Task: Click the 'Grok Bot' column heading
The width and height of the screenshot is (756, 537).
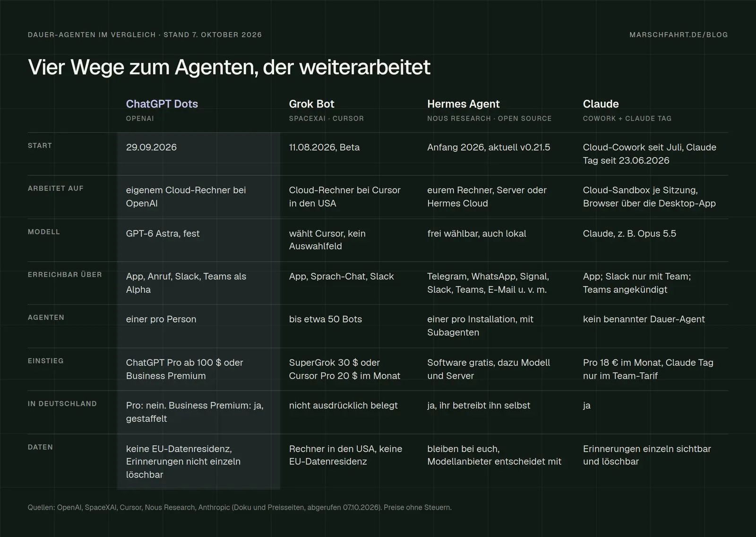Action: pyautogui.click(x=311, y=104)
